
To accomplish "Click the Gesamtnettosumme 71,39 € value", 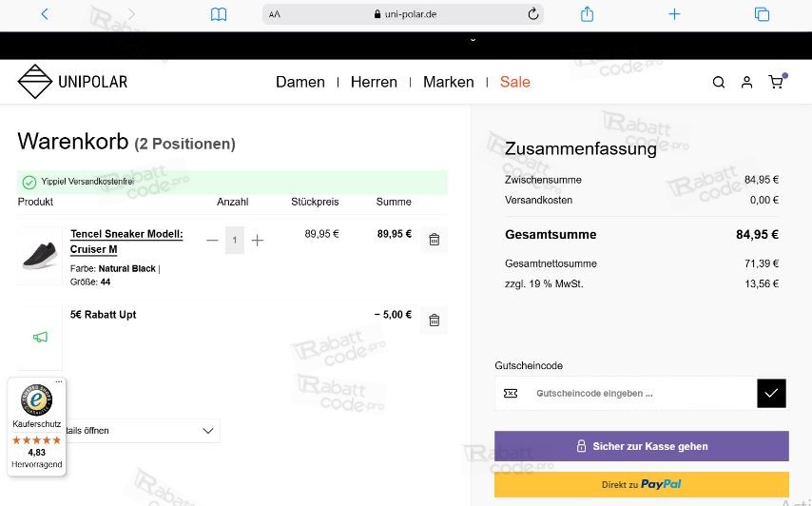I will [762, 263].
